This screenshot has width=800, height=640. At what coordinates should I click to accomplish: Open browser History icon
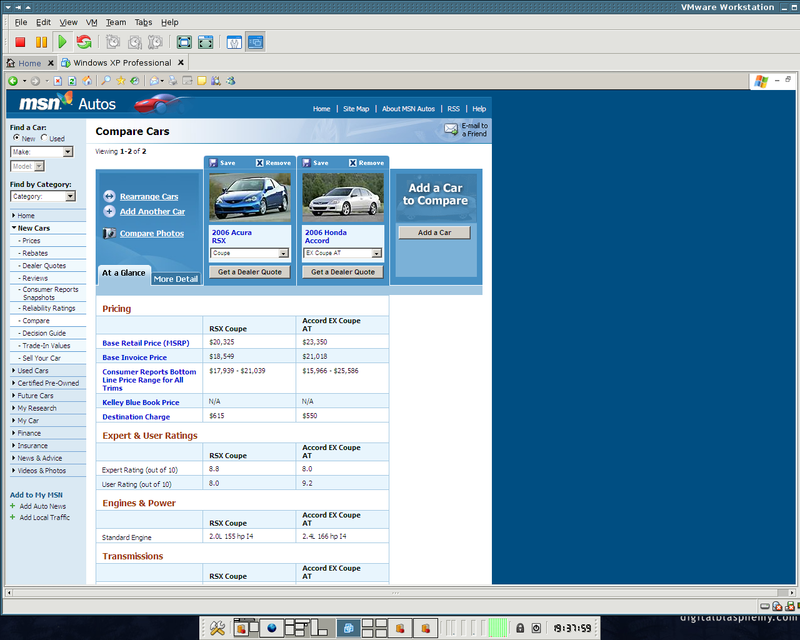click(135, 81)
